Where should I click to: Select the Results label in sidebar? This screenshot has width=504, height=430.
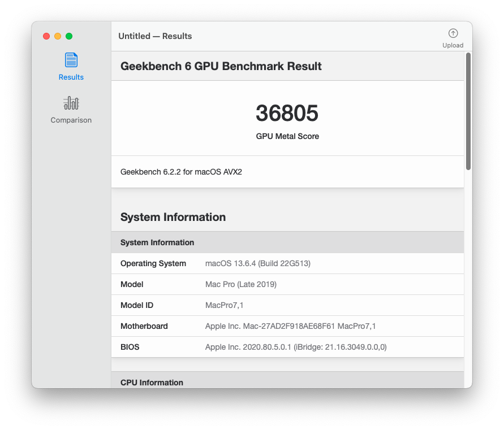[x=71, y=77]
